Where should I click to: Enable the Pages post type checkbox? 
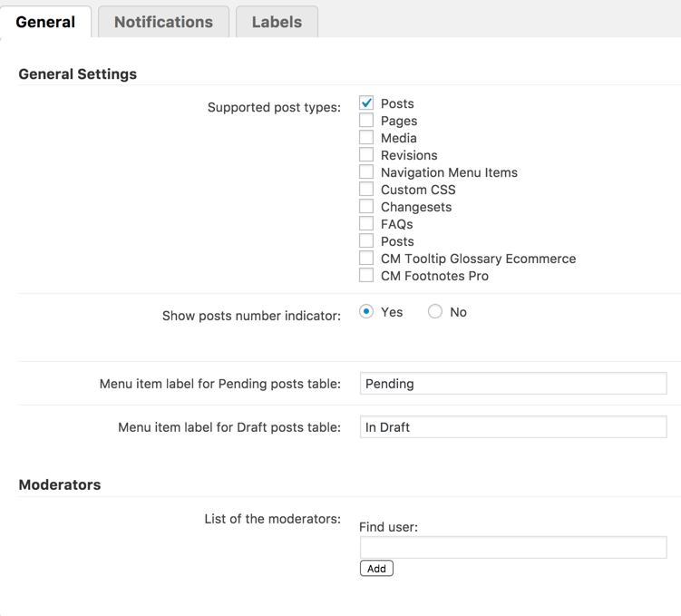click(366, 121)
